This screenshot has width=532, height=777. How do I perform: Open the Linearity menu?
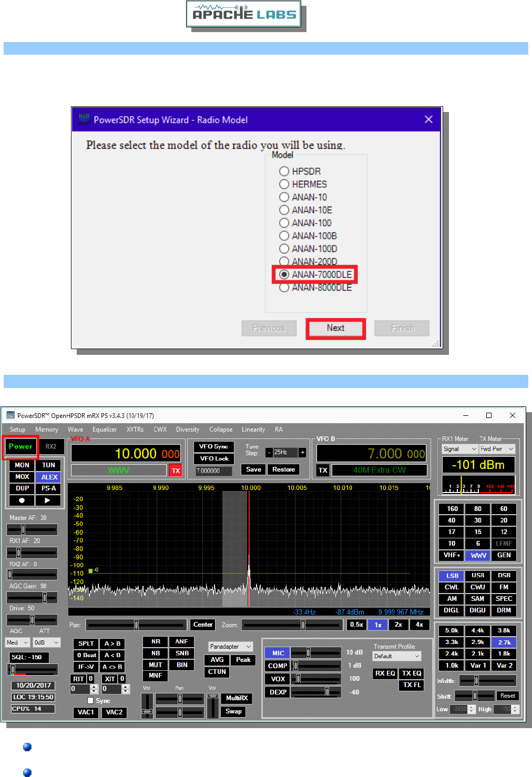tap(253, 430)
